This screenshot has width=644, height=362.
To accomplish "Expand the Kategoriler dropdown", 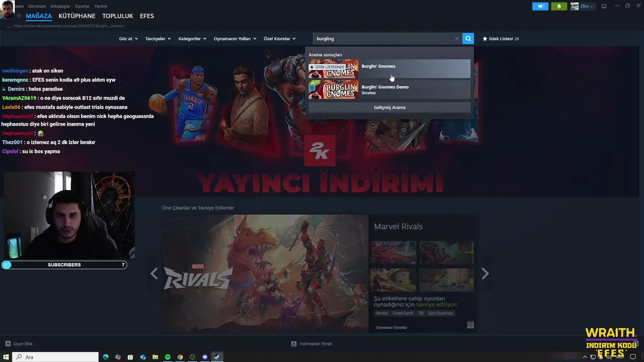I will [x=192, y=39].
